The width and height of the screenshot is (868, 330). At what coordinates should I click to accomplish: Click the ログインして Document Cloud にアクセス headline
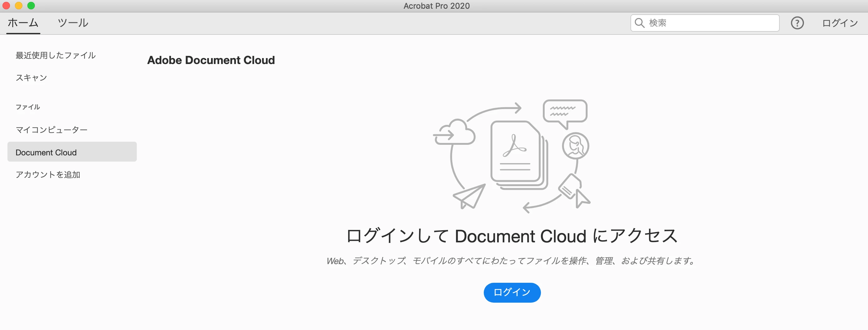pyautogui.click(x=512, y=236)
